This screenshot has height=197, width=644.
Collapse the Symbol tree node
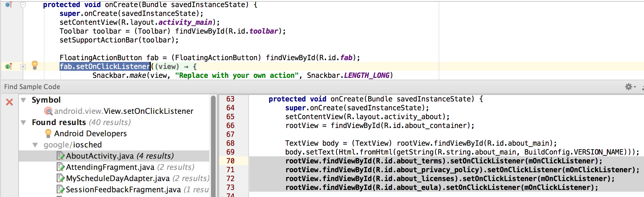pos(24,100)
